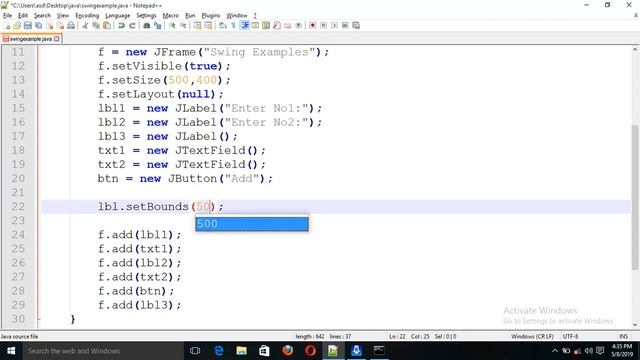Print the document using the Print icon
This screenshot has width=640, height=360.
coord(71,25)
